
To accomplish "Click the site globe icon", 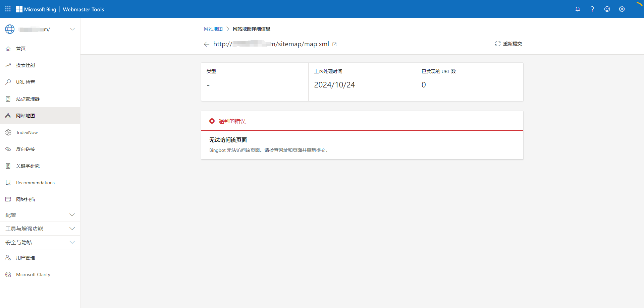I will 10,29.
